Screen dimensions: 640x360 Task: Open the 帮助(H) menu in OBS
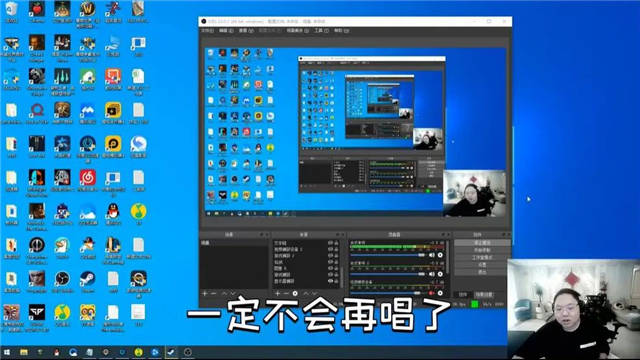[x=341, y=31]
